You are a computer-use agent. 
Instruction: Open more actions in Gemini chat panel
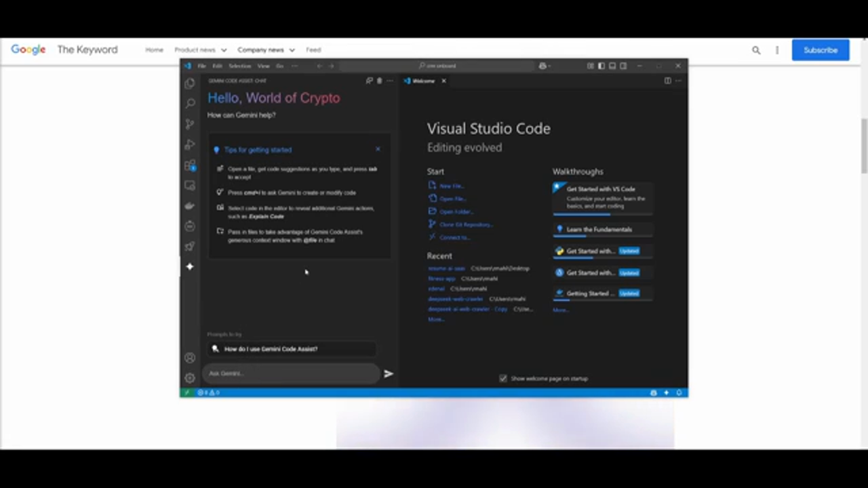point(389,81)
